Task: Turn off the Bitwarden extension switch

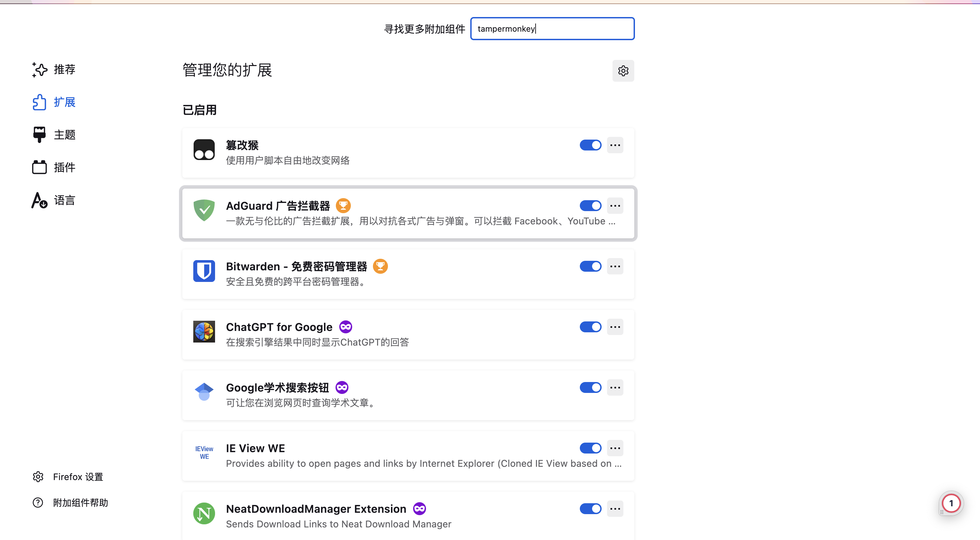Action: pos(590,266)
